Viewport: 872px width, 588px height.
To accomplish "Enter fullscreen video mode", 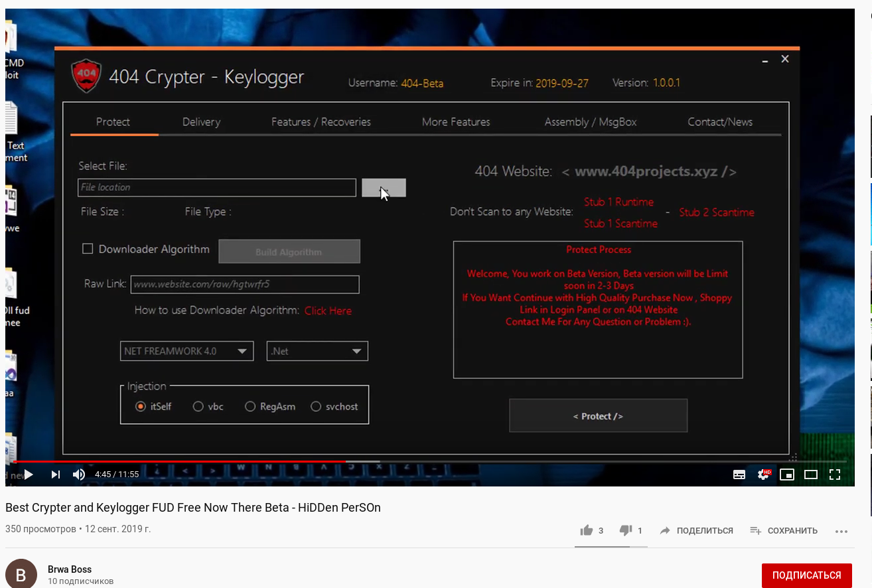I will coord(835,474).
